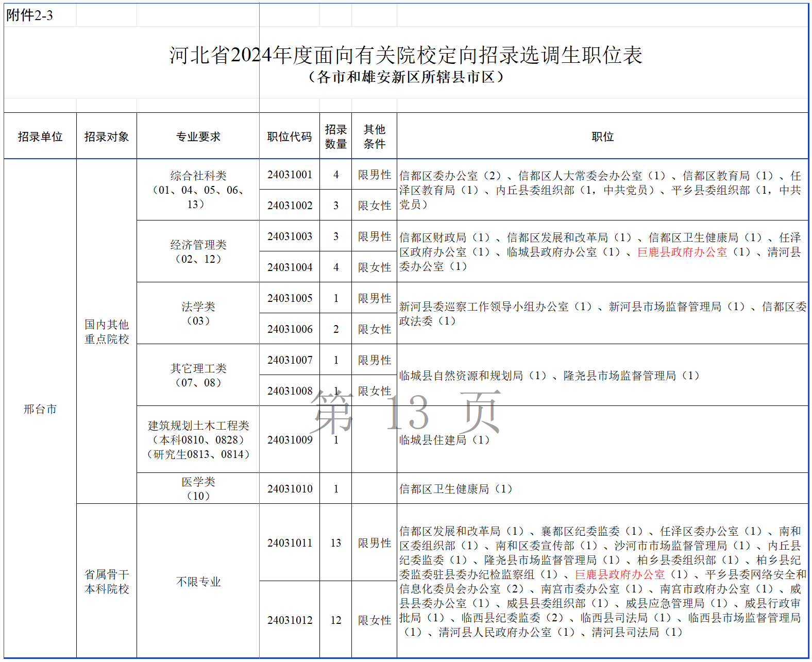Select positions cell starting 信都区财政局(1)

point(603,252)
